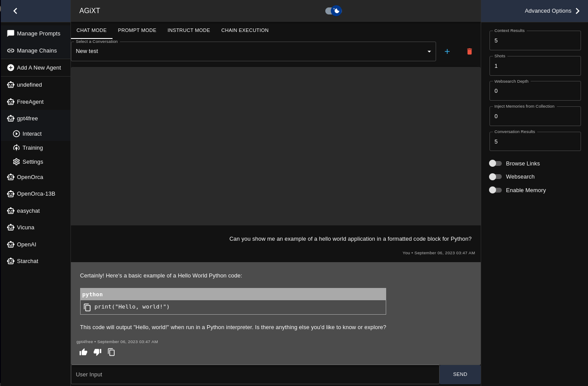Click the SEND button
Screen dimensions: 588x386
[460, 374]
